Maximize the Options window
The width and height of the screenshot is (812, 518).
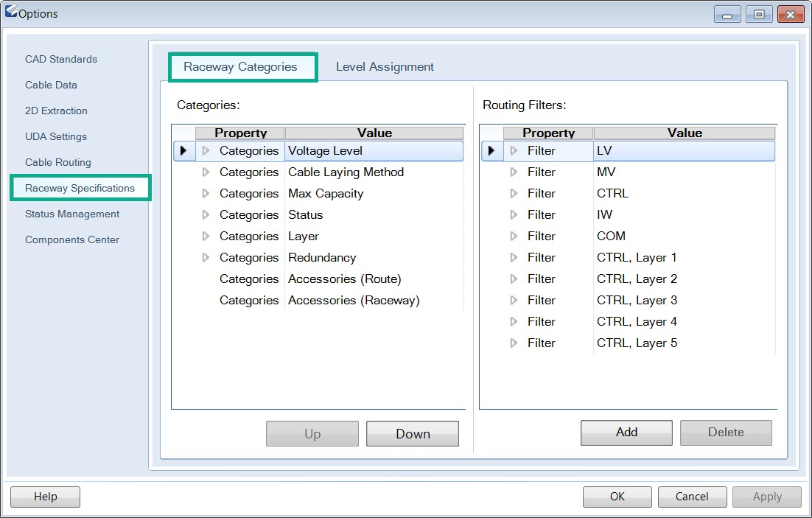click(759, 15)
